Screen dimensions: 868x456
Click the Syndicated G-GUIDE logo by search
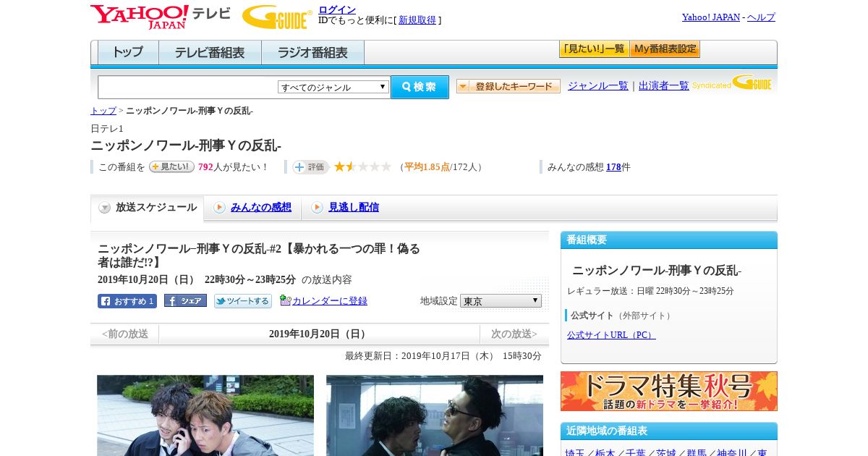click(x=732, y=83)
